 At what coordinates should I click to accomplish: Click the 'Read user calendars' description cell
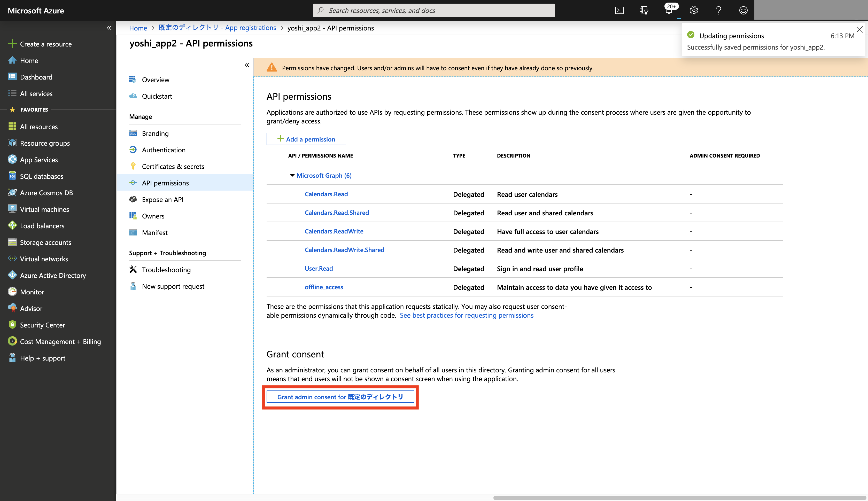527,194
